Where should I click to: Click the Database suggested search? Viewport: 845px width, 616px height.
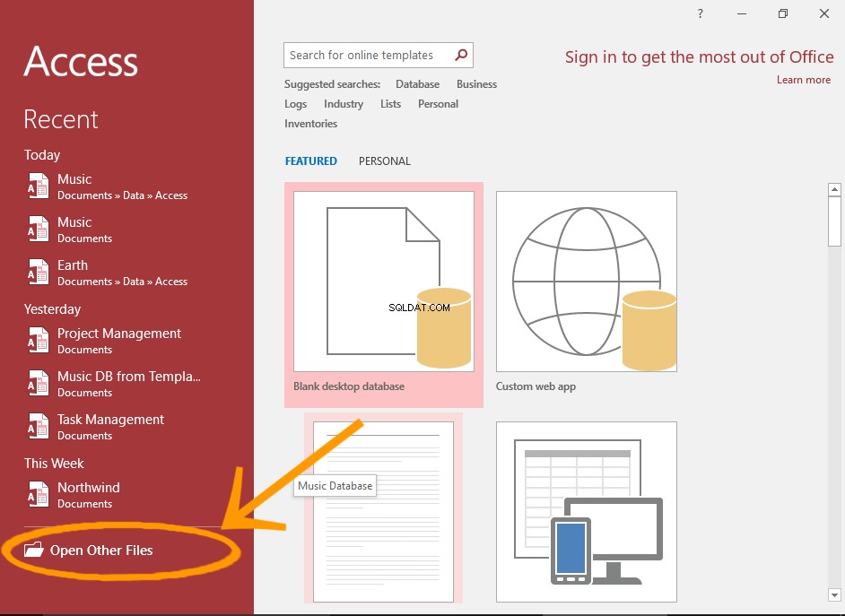418,84
